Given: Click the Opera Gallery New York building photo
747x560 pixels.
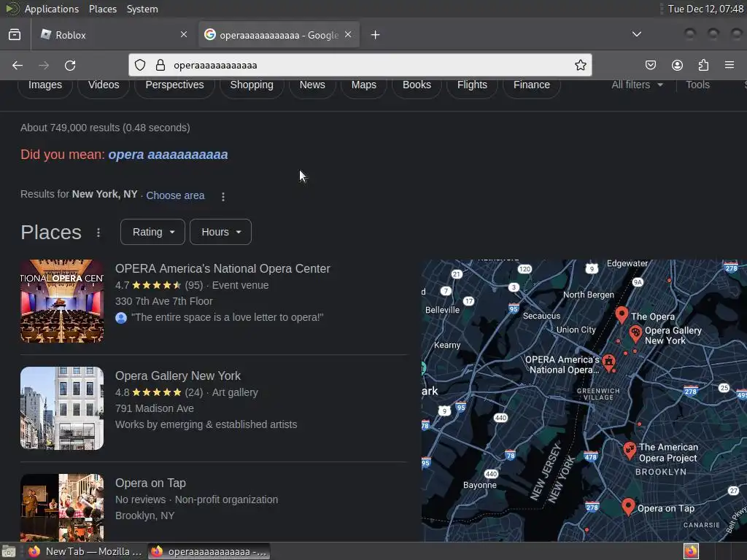Looking at the screenshot, I should pyautogui.click(x=62, y=408).
